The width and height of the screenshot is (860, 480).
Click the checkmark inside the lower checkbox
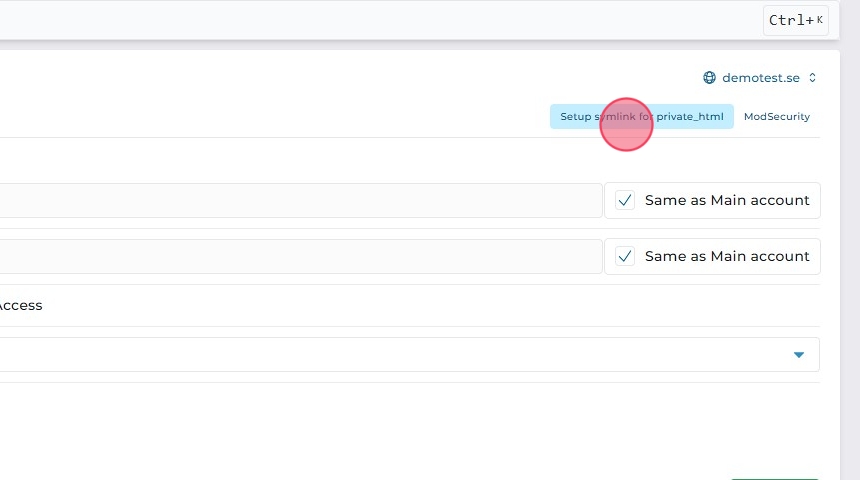pos(625,256)
